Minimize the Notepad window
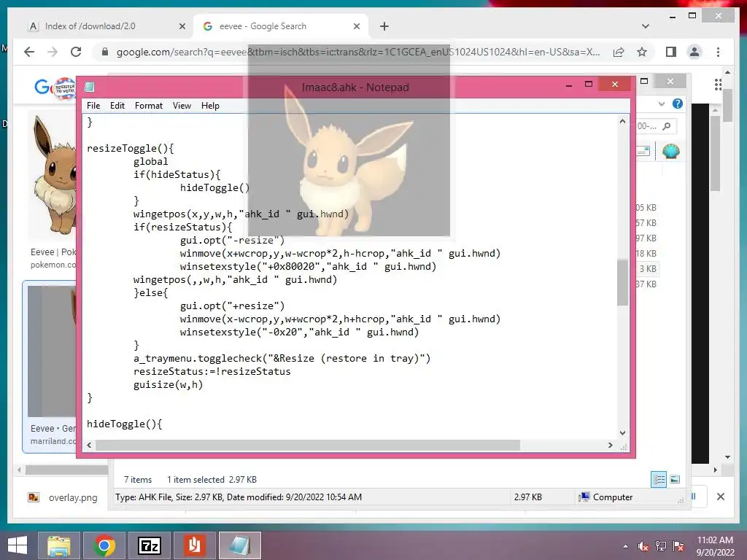The width and height of the screenshot is (747, 560). pyautogui.click(x=569, y=85)
